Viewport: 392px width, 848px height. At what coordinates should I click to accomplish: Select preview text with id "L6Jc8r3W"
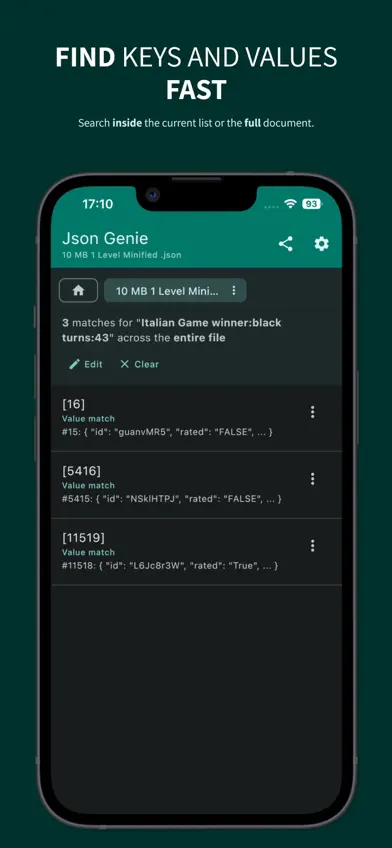point(170,566)
